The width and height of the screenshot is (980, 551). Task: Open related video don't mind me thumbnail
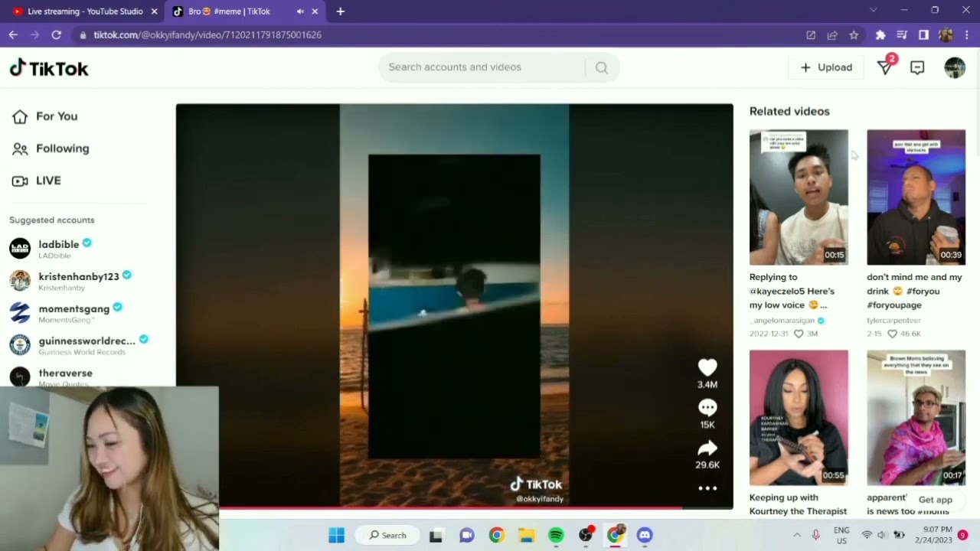[916, 197]
